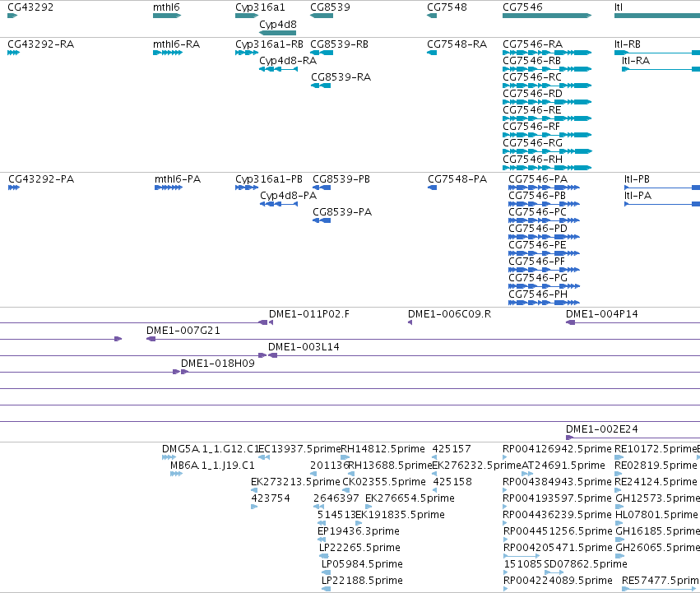This screenshot has width=700, height=593.
Task: Select the CG8539 gene
Action: [322, 16]
